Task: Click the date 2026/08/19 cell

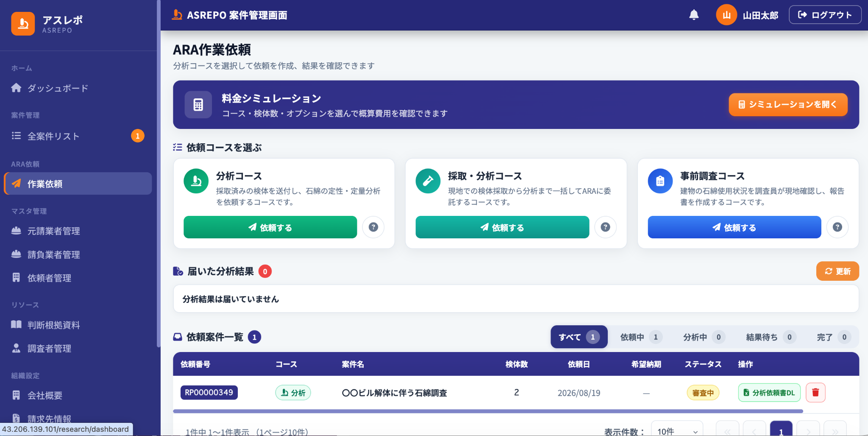Action: 579,393
